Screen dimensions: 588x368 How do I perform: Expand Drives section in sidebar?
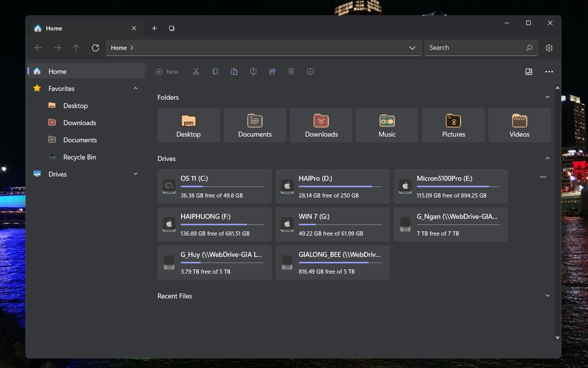(x=135, y=174)
